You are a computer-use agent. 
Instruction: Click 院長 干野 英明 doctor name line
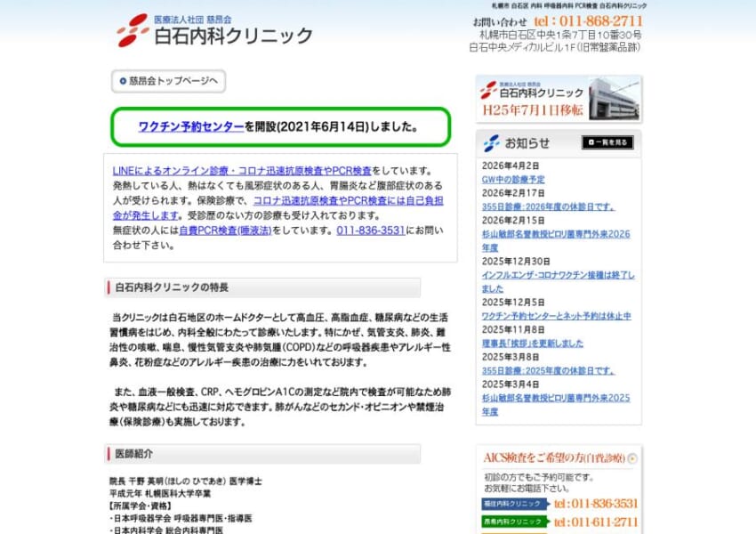186,481
